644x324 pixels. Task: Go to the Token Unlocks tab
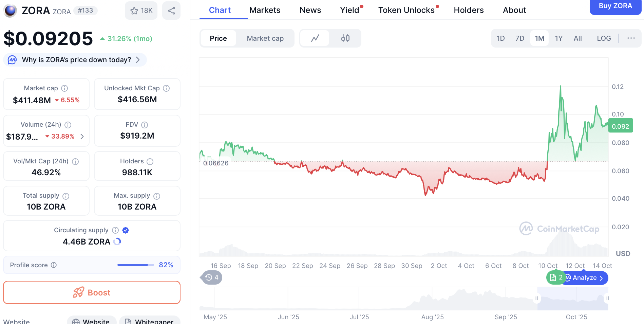406,10
